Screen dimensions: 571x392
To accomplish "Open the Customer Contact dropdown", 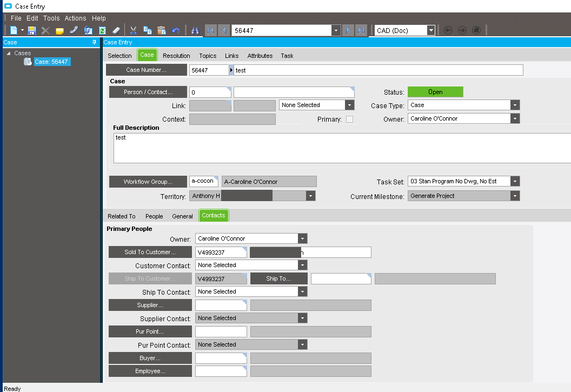I will click(302, 265).
